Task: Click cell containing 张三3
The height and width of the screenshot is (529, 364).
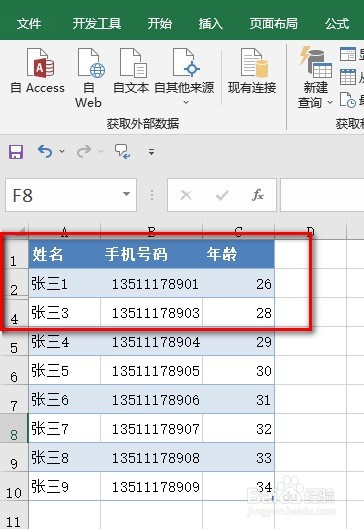Action: pos(64,312)
